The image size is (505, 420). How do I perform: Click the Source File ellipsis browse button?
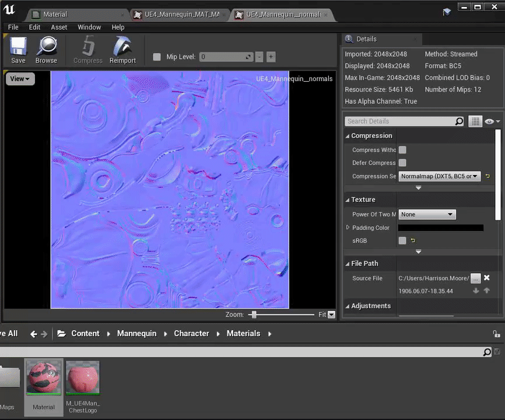pyautogui.click(x=476, y=278)
